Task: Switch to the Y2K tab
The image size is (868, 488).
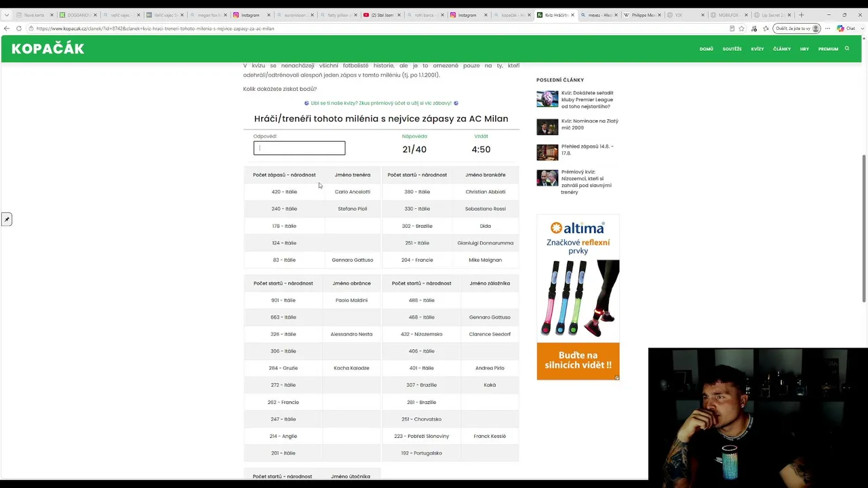Action: [x=685, y=15]
